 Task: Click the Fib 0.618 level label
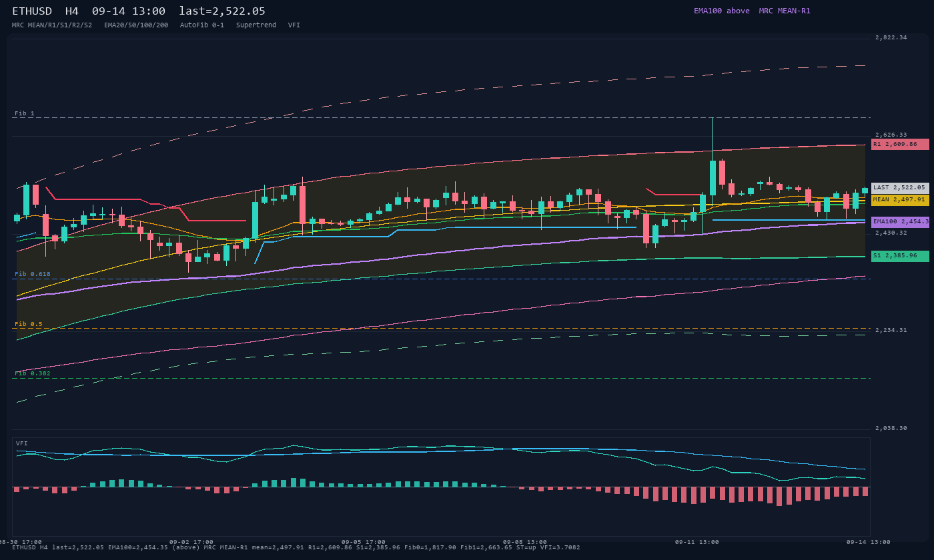33,274
